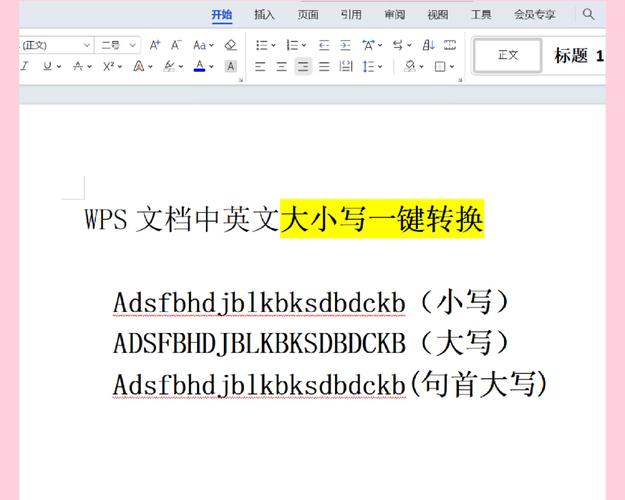The image size is (625, 500).
Task: Insert bulleted list
Action: [x=261, y=45]
